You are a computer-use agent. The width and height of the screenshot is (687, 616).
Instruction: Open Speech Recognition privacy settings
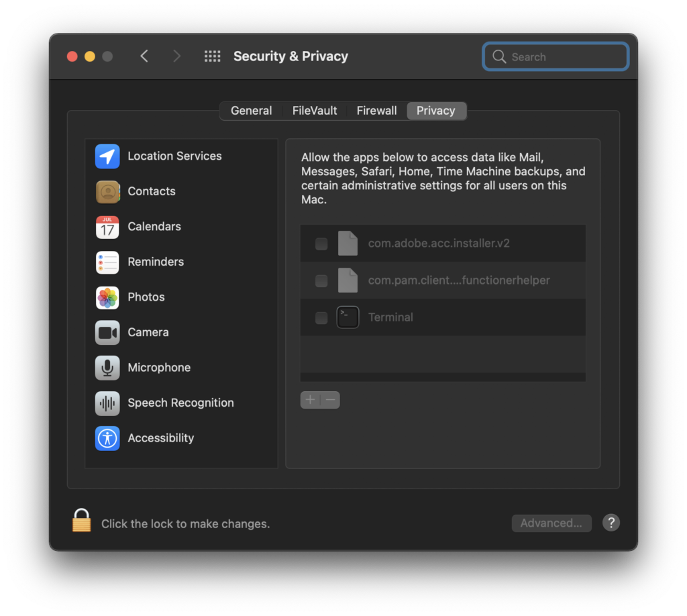180,403
